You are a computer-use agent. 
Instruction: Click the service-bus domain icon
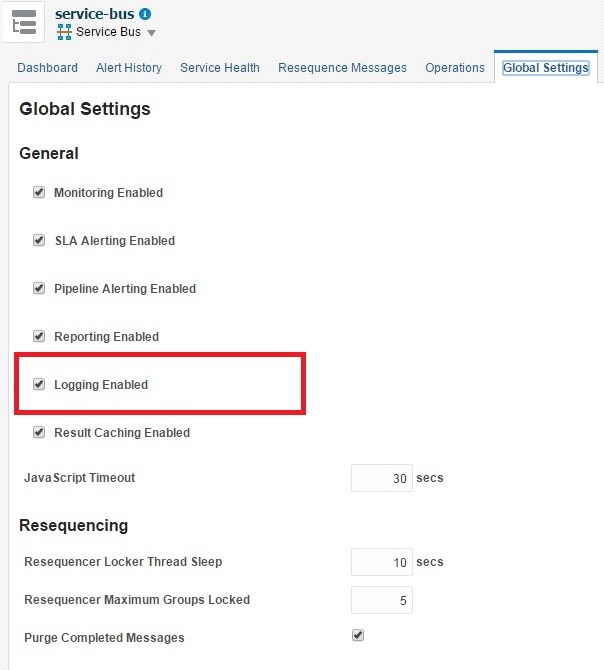pos(24,22)
